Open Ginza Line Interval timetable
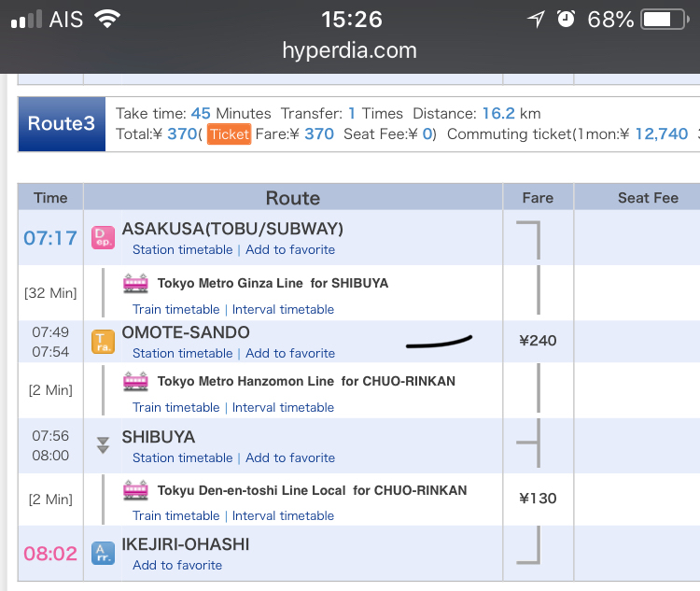700x591 pixels. 283,310
